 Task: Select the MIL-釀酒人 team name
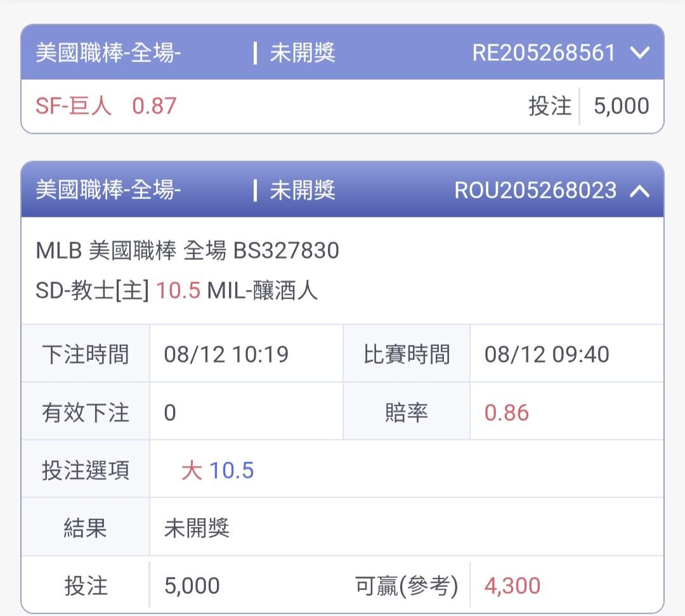click(x=262, y=290)
